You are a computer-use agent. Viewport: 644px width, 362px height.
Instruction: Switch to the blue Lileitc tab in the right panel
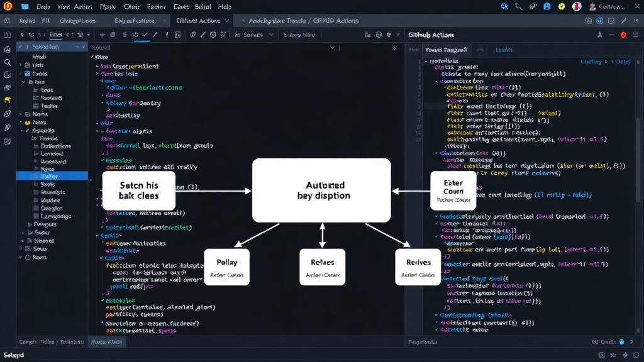(504, 50)
